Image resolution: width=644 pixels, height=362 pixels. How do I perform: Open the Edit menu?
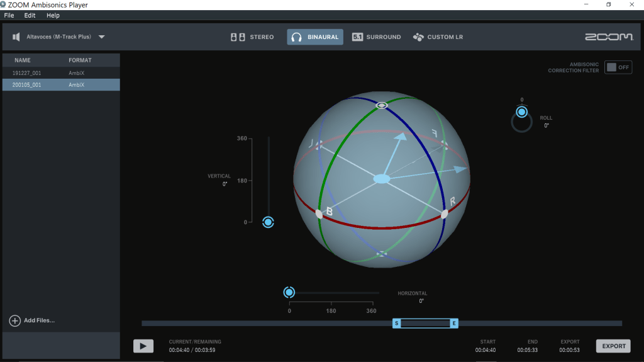(x=30, y=15)
